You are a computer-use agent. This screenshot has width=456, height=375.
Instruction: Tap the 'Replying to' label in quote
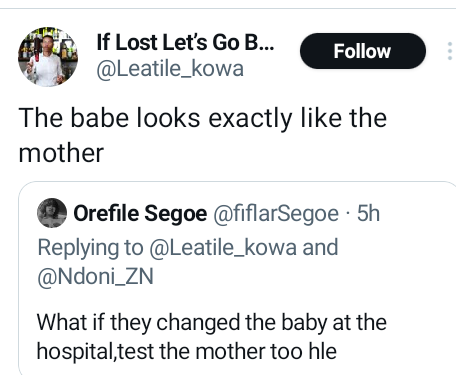coord(91,248)
